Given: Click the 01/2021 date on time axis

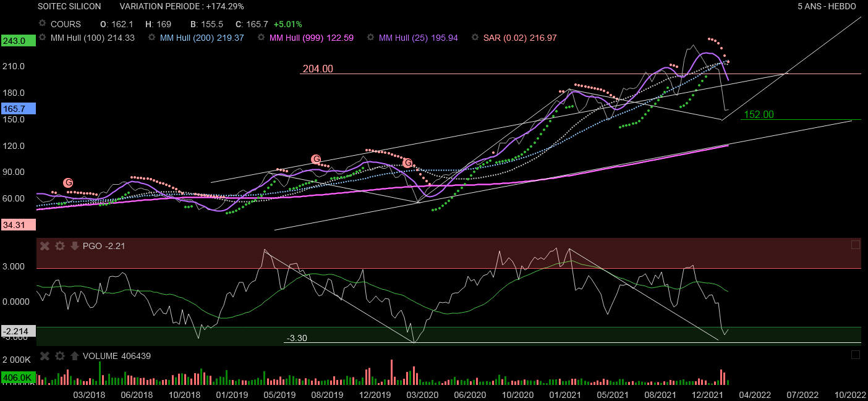Looking at the screenshot, I should (x=564, y=394).
